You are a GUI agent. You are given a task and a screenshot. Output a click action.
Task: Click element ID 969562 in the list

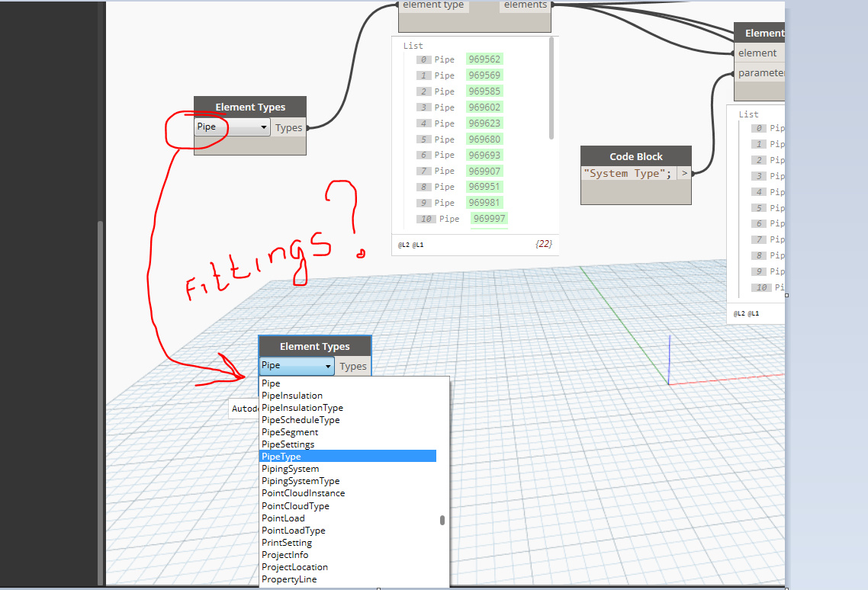[484, 59]
